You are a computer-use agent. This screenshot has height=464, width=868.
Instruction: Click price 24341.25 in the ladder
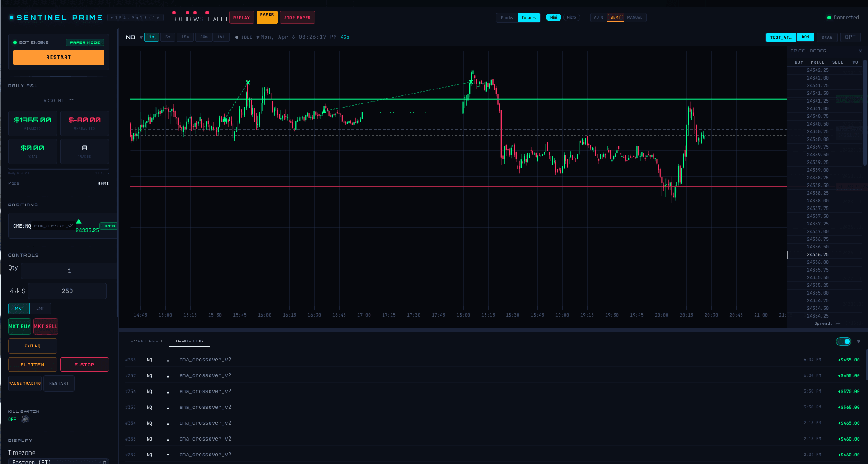click(818, 101)
